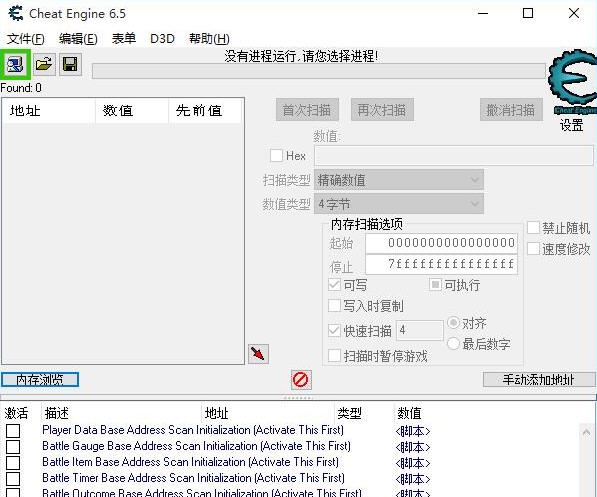Open the D3D menu
The height and width of the screenshot is (497, 597).
coord(162,38)
